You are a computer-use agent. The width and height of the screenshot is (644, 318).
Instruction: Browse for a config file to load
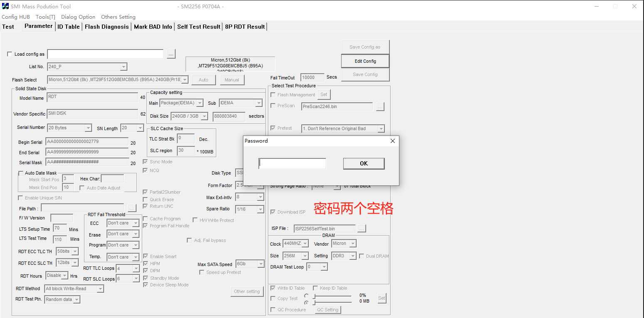(171, 54)
